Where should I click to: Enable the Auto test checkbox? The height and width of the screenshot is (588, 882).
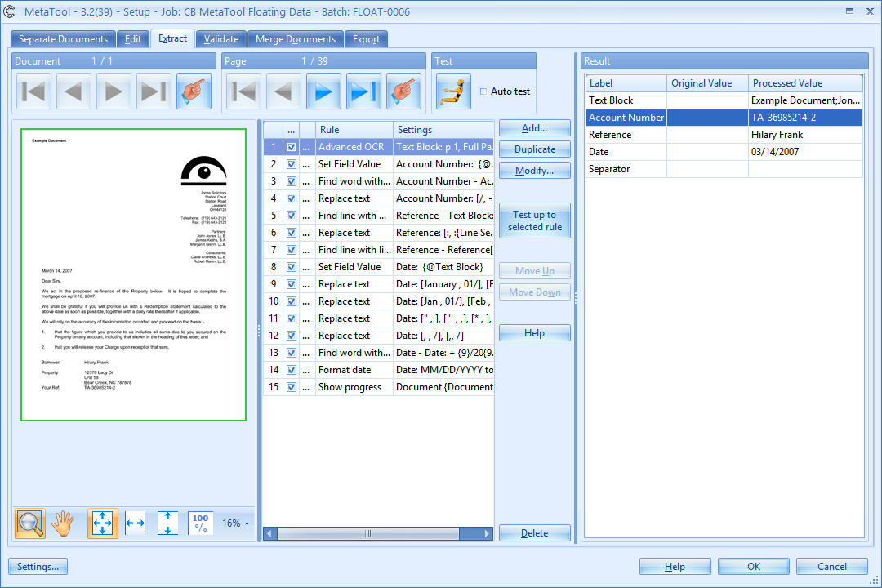483,91
